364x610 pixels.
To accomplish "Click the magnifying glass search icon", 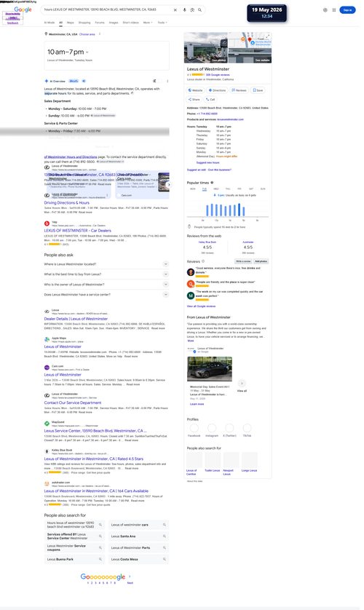I will click(200, 9).
